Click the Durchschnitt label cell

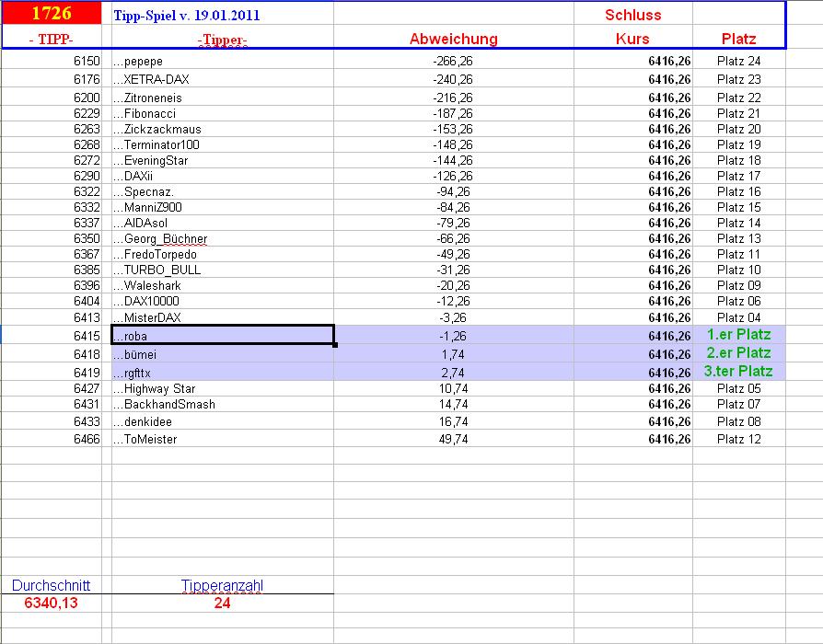click(x=52, y=585)
